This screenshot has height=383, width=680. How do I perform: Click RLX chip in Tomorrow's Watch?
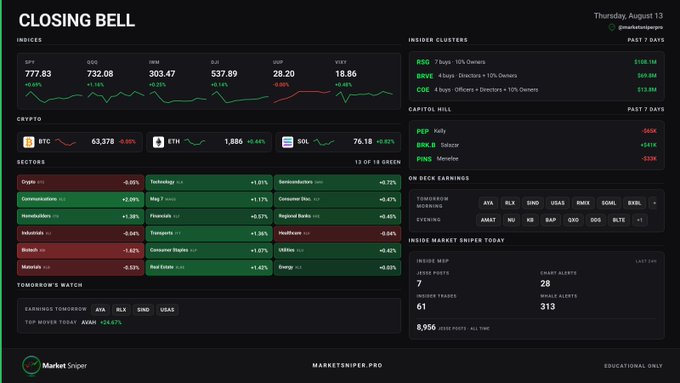pos(121,310)
